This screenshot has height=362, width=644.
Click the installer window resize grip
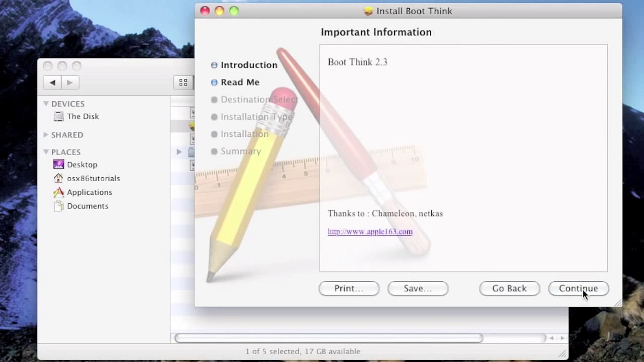click(x=618, y=302)
